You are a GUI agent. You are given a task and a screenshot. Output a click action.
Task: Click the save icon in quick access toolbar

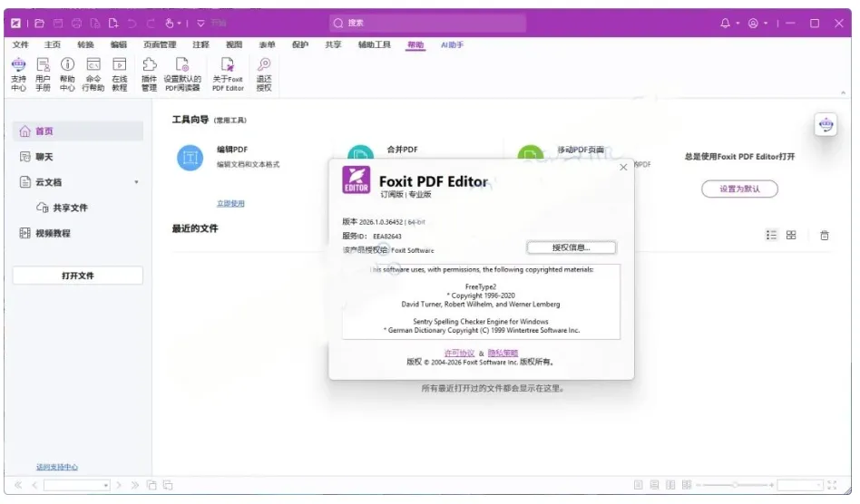(57, 23)
